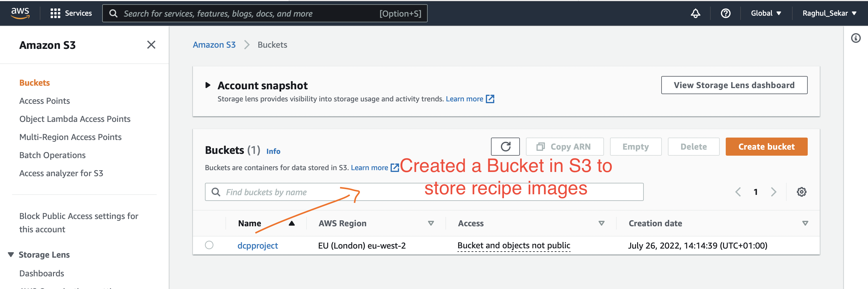Open the notifications bell
This screenshot has height=289, width=868.
point(695,13)
